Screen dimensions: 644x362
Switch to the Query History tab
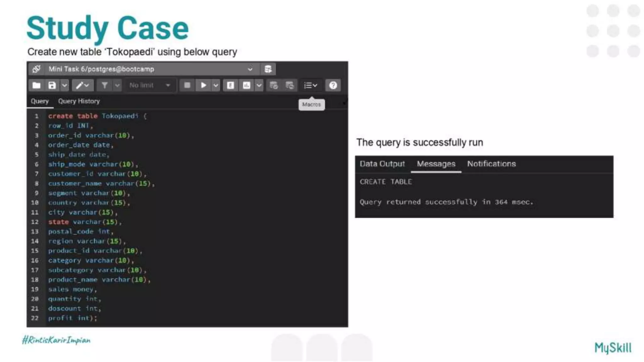(79, 101)
